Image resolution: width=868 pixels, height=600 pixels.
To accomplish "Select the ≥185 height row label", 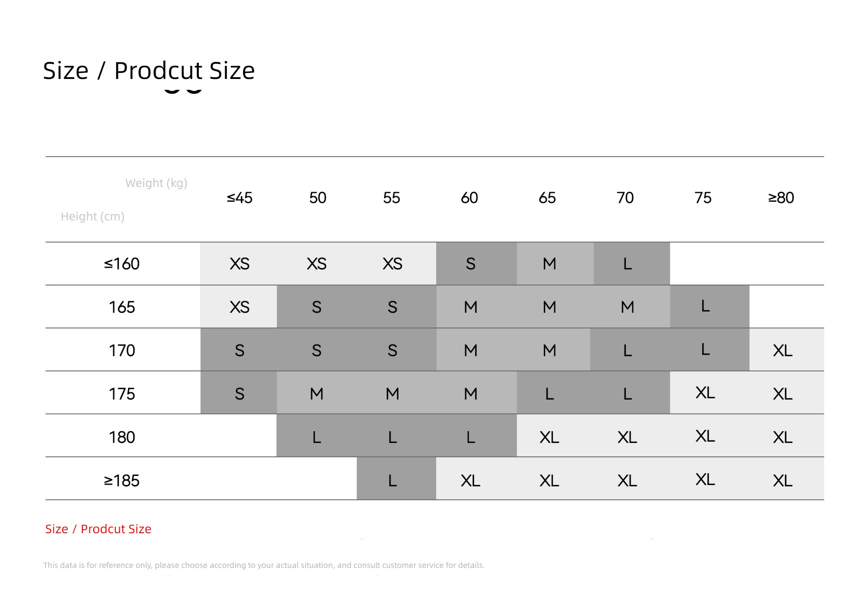I will (x=122, y=481).
